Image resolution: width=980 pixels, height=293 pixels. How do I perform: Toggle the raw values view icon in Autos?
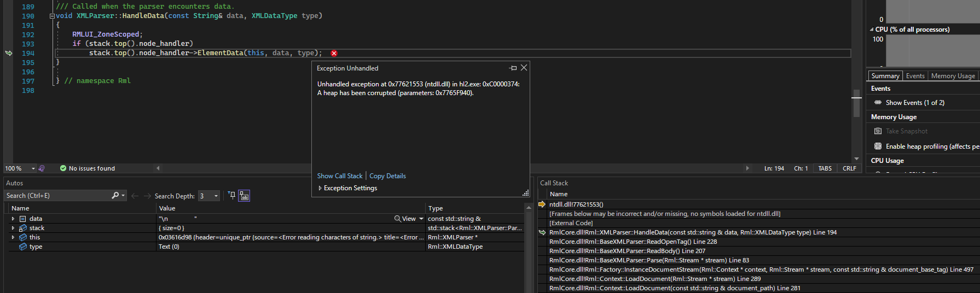pyautogui.click(x=244, y=196)
